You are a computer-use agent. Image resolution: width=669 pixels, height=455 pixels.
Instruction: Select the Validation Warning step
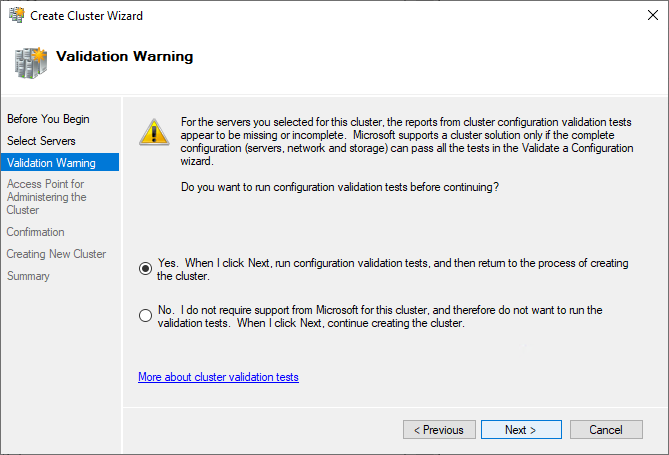[x=51, y=163]
